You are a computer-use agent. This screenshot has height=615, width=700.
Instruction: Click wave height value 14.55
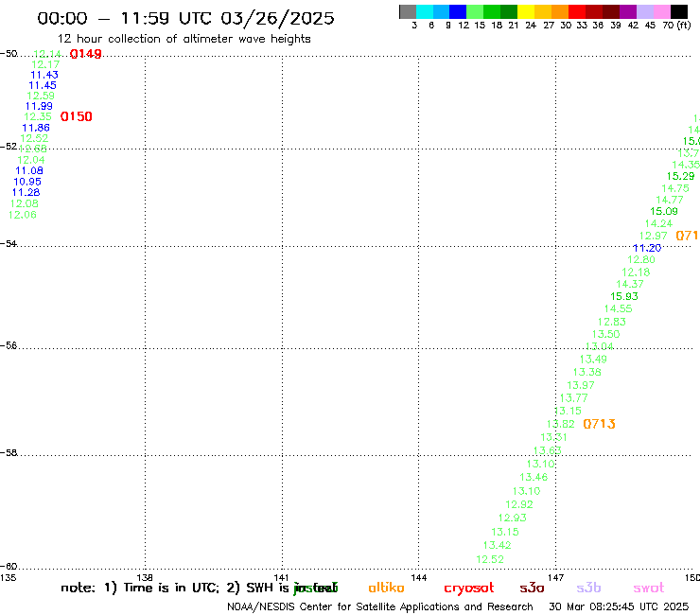point(618,308)
